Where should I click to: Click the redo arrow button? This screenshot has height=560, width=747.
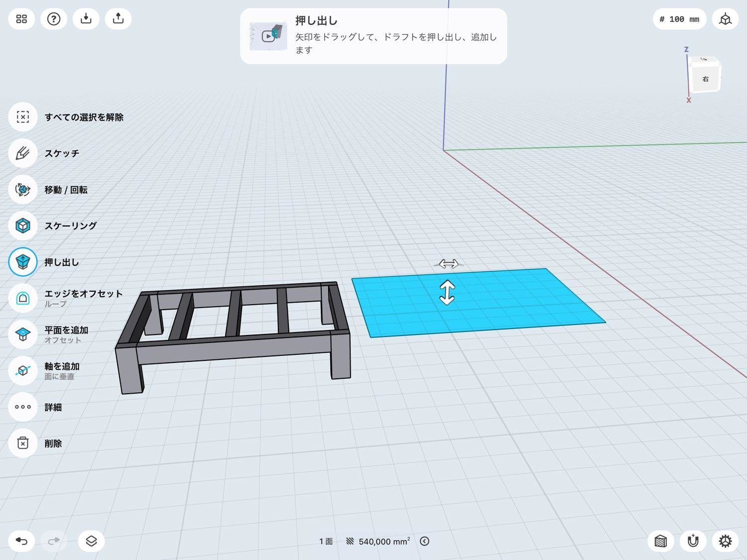(54, 541)
